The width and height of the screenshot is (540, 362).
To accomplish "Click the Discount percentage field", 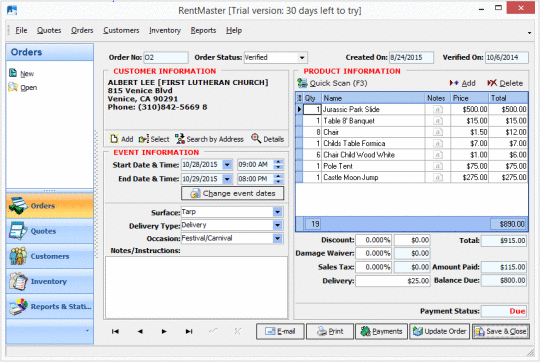I will [x=374, y=240].
